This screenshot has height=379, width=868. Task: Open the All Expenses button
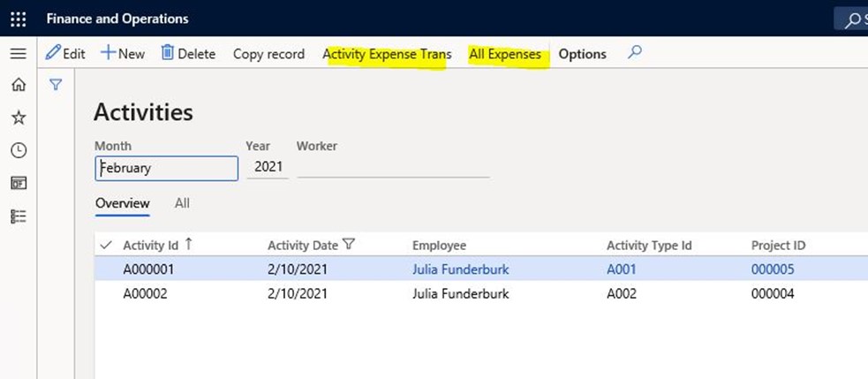tap(505, 54)
